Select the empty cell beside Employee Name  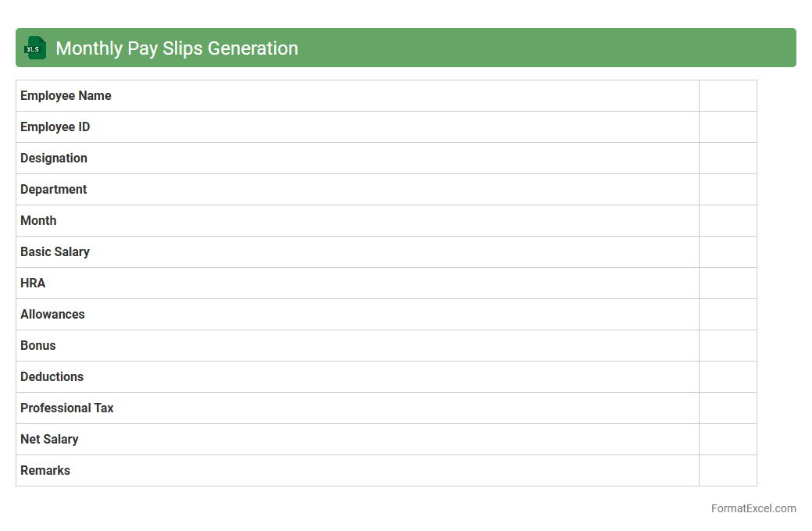[x=728, y=96]
